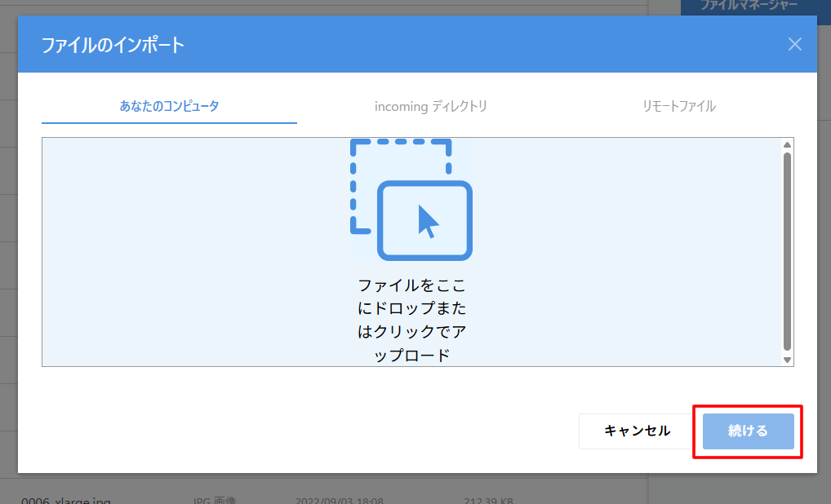Switch to the incoming ディレクトリ tab
Image resolution: width=831 pixels, height=504 pixels.
pos(430,106)
